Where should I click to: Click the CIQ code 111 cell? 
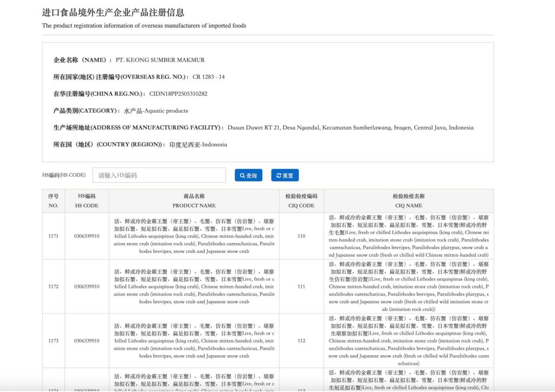coord(301,286)
